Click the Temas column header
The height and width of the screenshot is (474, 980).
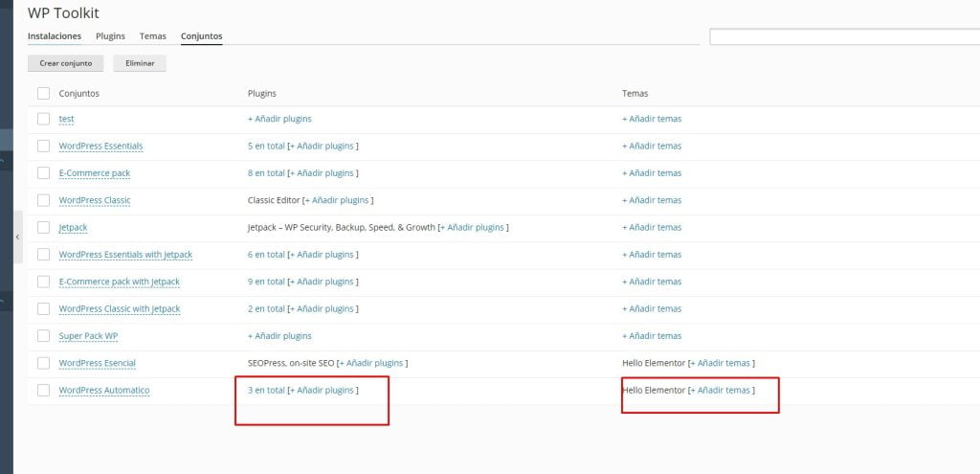[635, 93]
